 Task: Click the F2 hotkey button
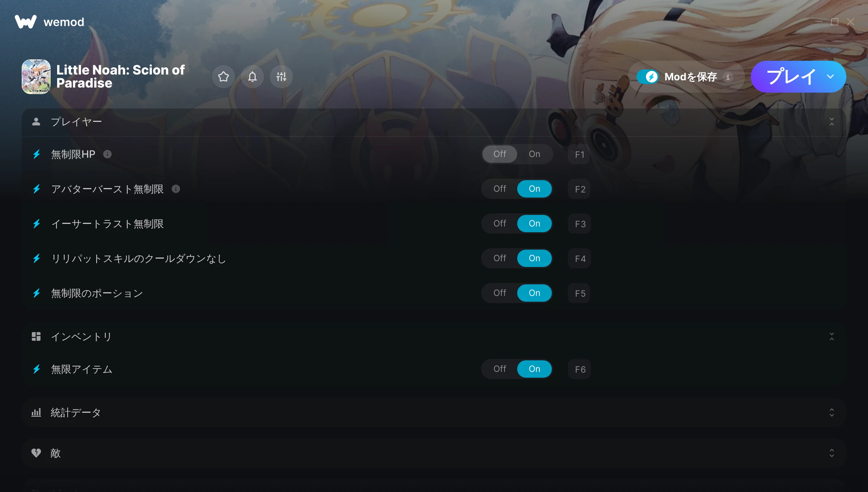coord(579,189)
